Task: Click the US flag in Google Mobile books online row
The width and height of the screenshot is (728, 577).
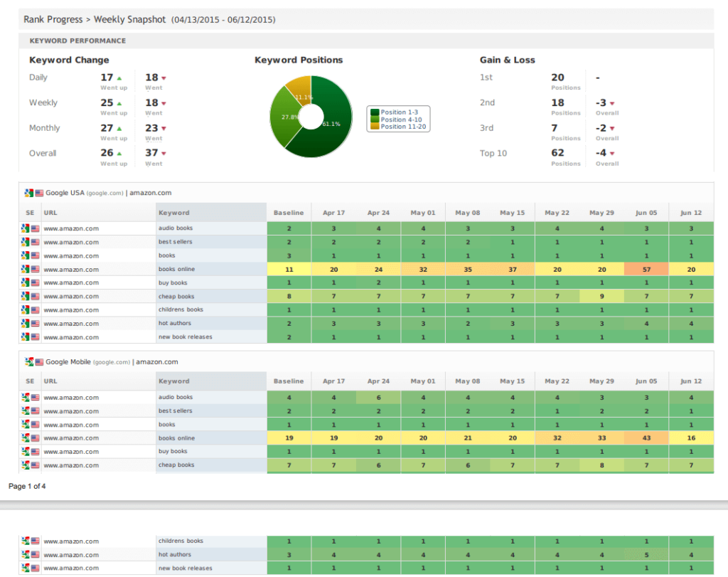Action: [x=36, y=438]
